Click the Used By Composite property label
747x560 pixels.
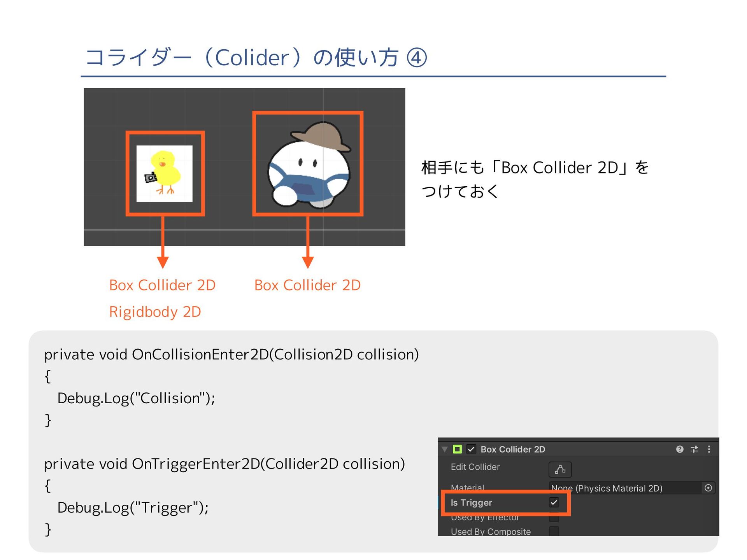(x=491, y=532)
